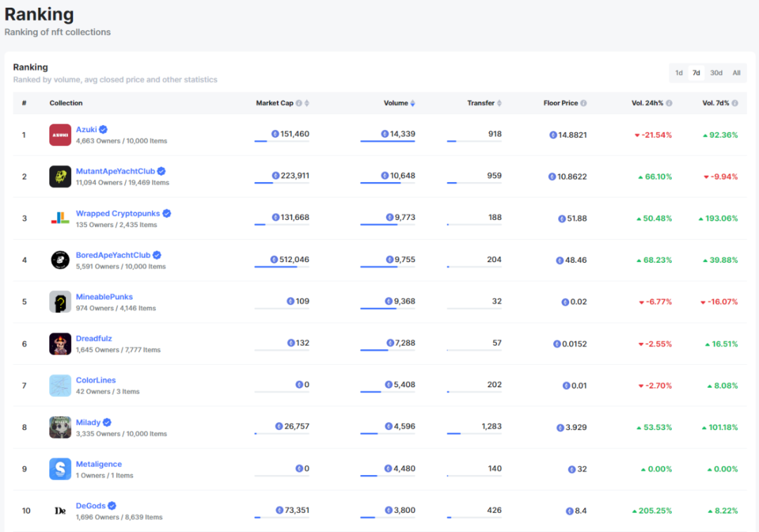
Task: Open the Dreadfulz collection link
Action: (94, 338)
